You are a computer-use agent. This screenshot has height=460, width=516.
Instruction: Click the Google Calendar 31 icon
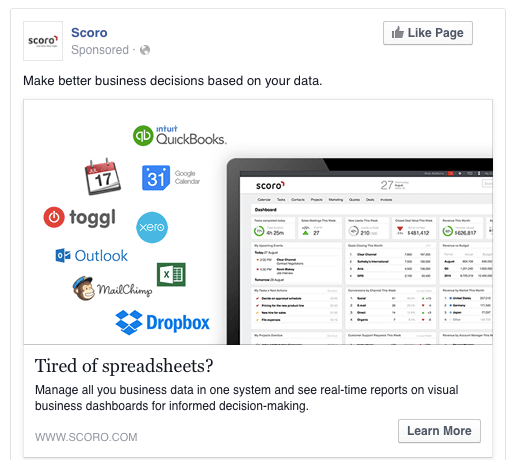click(x=156, y=178)
